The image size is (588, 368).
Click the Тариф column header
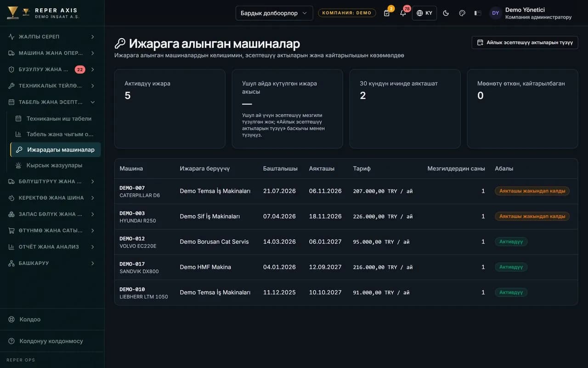[x=362, y=168]
